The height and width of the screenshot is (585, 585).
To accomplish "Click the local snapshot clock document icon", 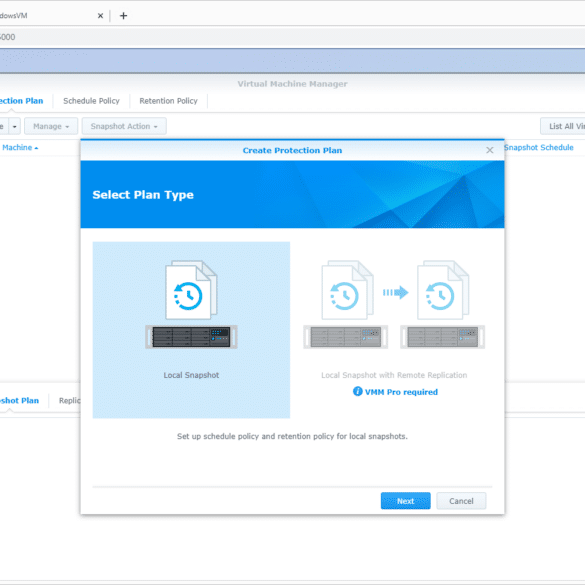I will 191,290.
